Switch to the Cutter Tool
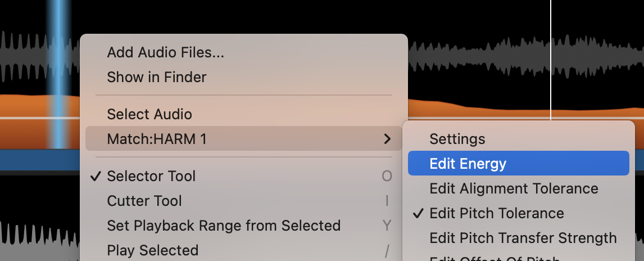This screenshot has height=261, width=644. pos(144,201)
